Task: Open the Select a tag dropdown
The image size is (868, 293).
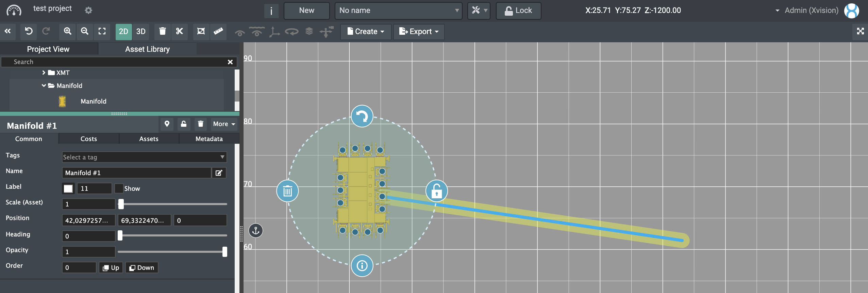Action: click(x=144, y=157)
